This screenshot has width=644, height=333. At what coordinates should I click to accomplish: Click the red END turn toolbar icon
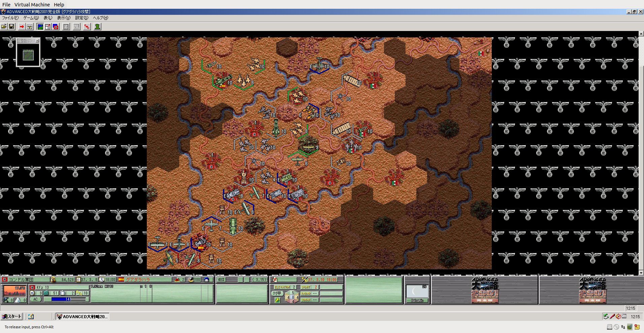tap(87, 27)
